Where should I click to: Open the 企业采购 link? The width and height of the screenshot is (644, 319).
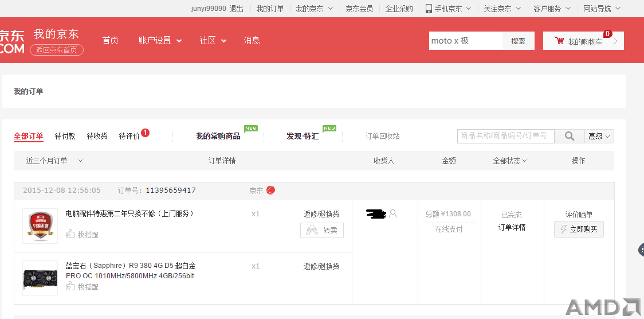(399, 9)
